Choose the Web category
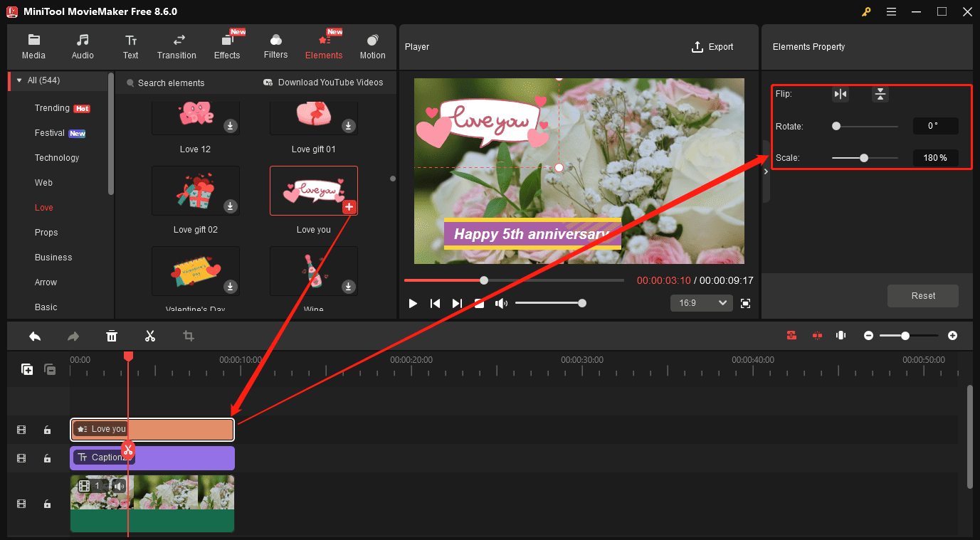This screenshot has height=540, width=980. click(x=43, y=183)
